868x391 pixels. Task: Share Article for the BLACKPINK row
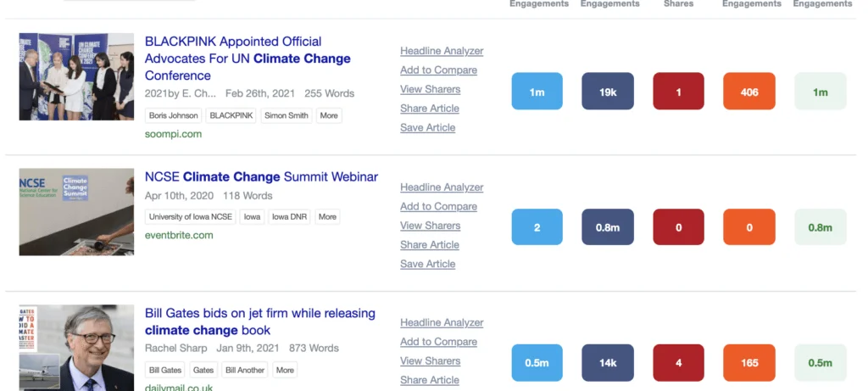(430, 109)
